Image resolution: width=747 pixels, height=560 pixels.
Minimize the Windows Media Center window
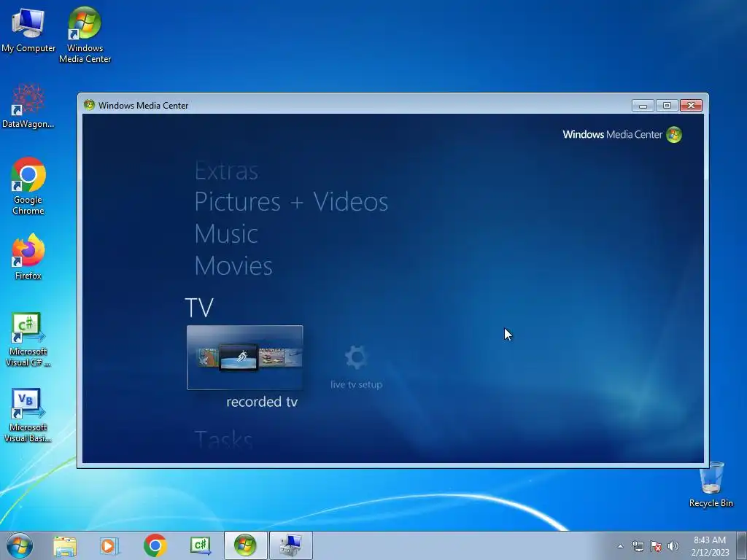pyautogui.click(x=643, y=105)
